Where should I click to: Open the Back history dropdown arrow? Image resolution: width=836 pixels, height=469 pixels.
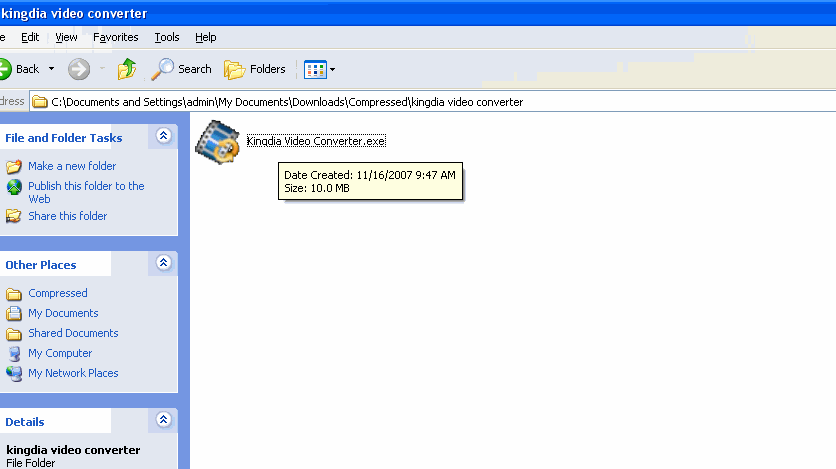click(x=51, y=69)
